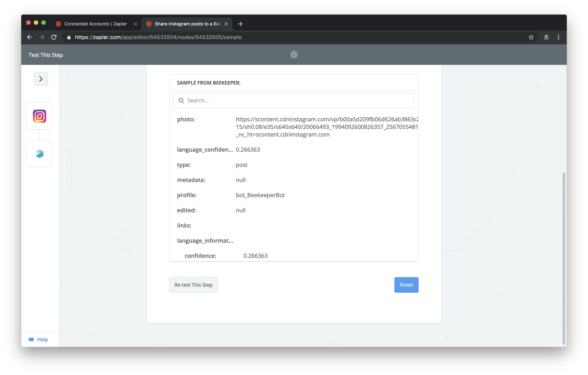Click the Zapier logo in header
The width and height of the screenshot is (588, 375).
(294, 55)
